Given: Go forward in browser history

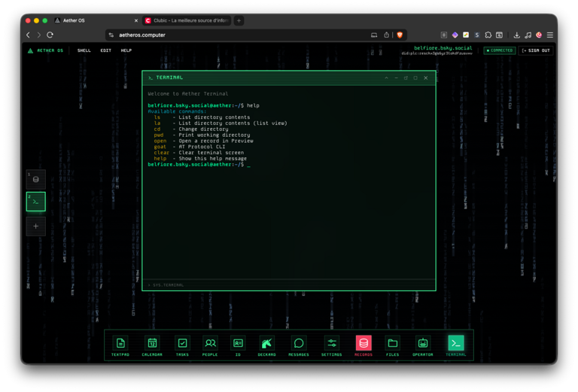Looking at the screenshot, I should (38, 35).
